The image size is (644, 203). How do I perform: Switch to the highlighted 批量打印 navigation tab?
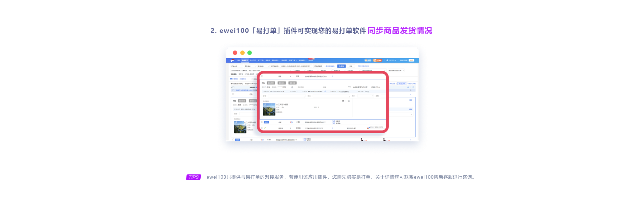point(245,61)
